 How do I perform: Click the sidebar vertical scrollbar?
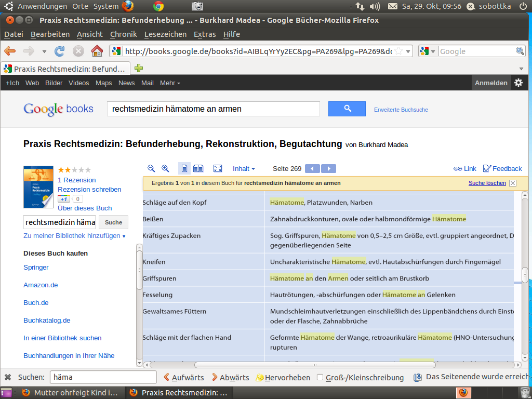click(x=139, y=270)
